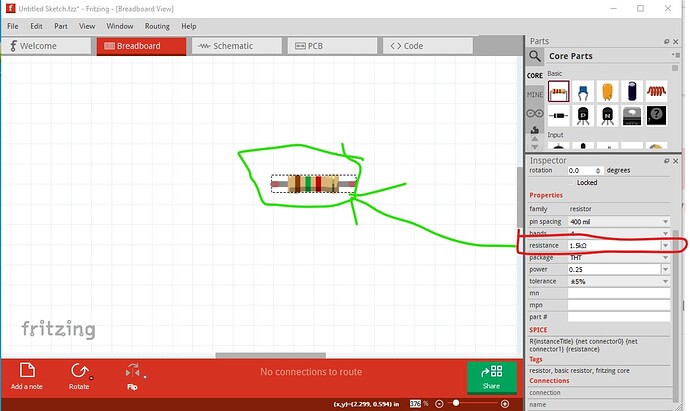Zoom out with the minus icon
The height and width of the screenshot is (411, 690).
pyautogui.click(x=439, y=404)
